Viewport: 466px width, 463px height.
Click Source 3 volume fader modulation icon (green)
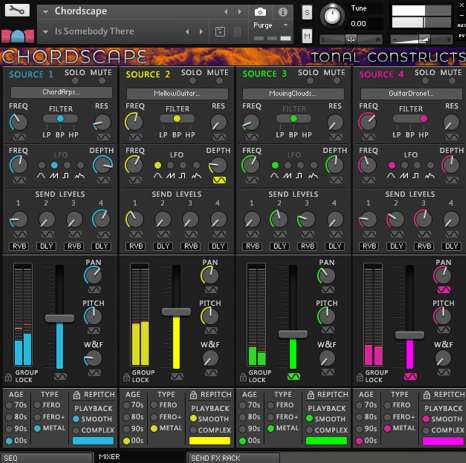[293, 377]
